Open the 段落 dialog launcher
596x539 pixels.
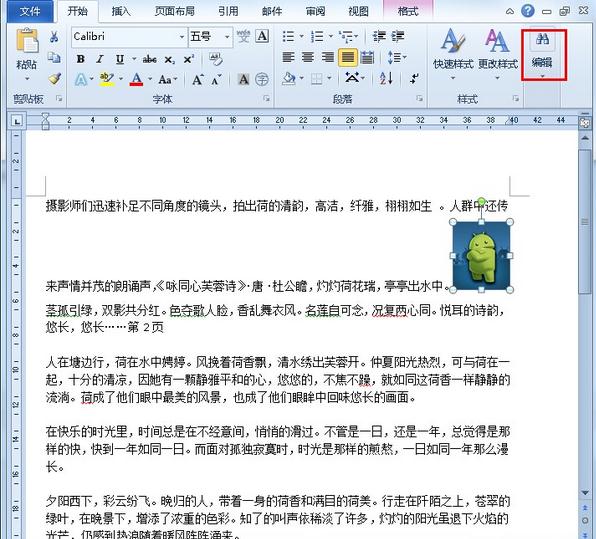(x=419, y=98)
